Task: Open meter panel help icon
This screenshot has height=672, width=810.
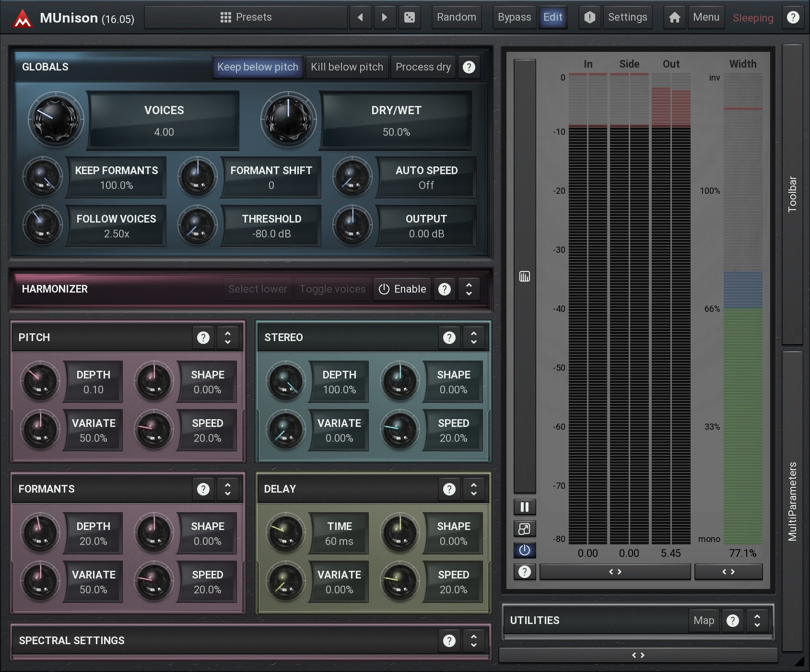Action: point(525,572)
